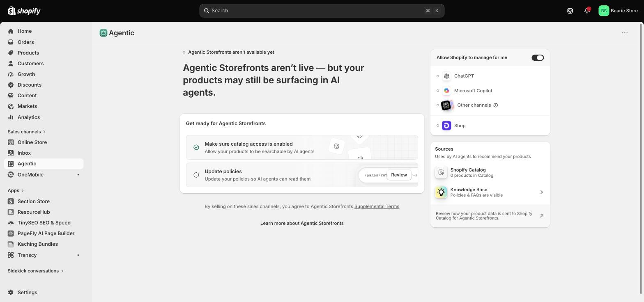
Task: Click the Transcy app icon
Action: pyautogui.click(x=11, y=255)
